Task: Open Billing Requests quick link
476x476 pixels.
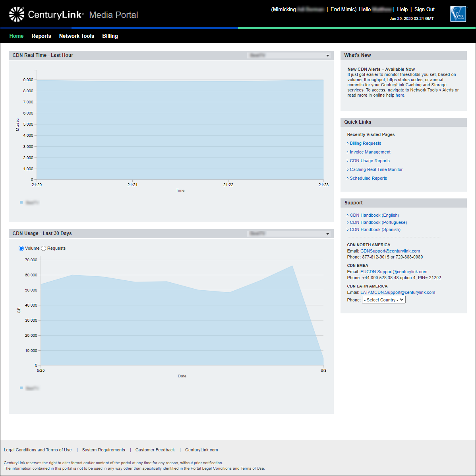Action: pos(366,144)
